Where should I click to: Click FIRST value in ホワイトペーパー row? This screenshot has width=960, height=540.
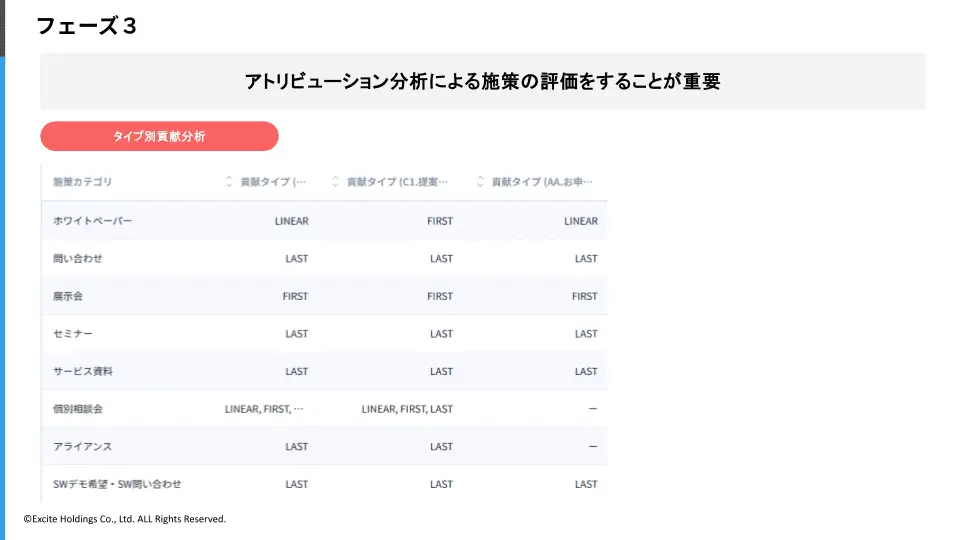click(x=440, y=221)
